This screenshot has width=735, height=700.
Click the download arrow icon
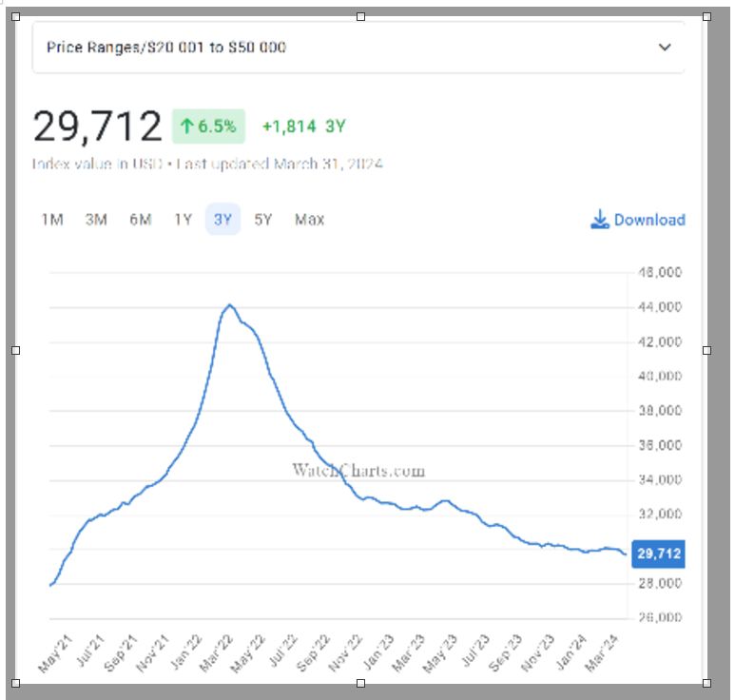coord(599,220)
